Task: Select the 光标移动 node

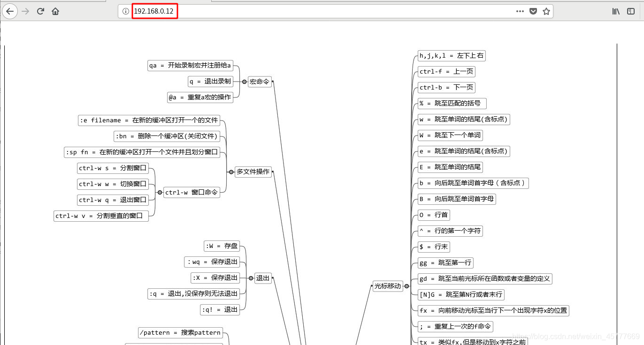Action: click(x=388, y=286)
